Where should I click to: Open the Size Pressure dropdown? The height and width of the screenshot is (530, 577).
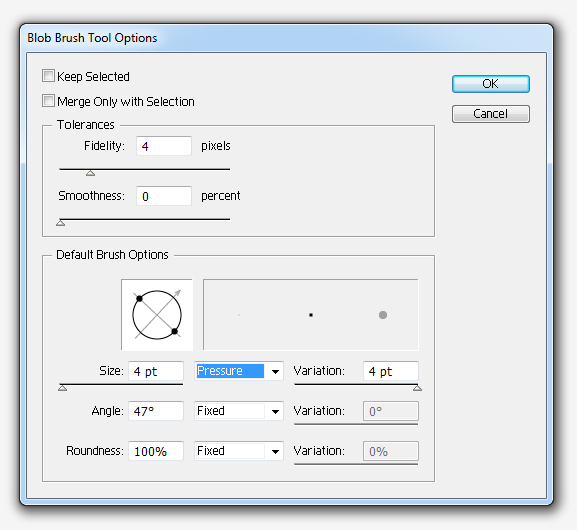tap(239, 371)
